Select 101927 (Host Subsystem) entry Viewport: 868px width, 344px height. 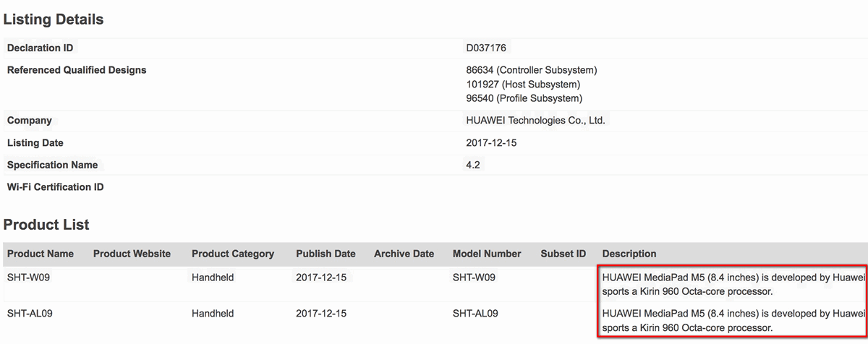[x=523, y=85]
